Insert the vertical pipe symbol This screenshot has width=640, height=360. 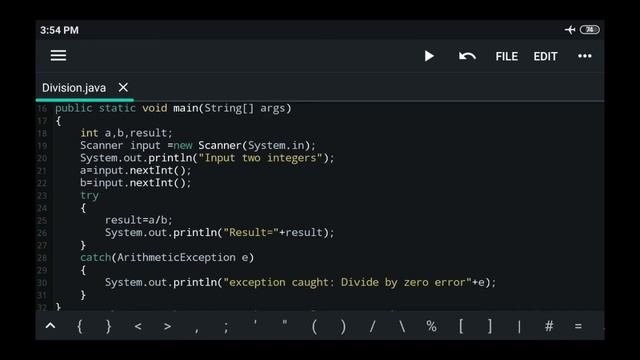point(519,326)
